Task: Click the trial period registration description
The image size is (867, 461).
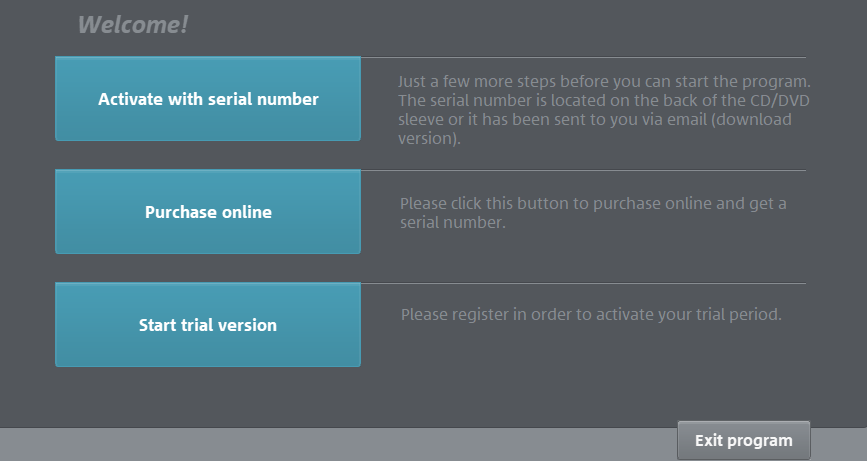Action: (x=590, y=314)
